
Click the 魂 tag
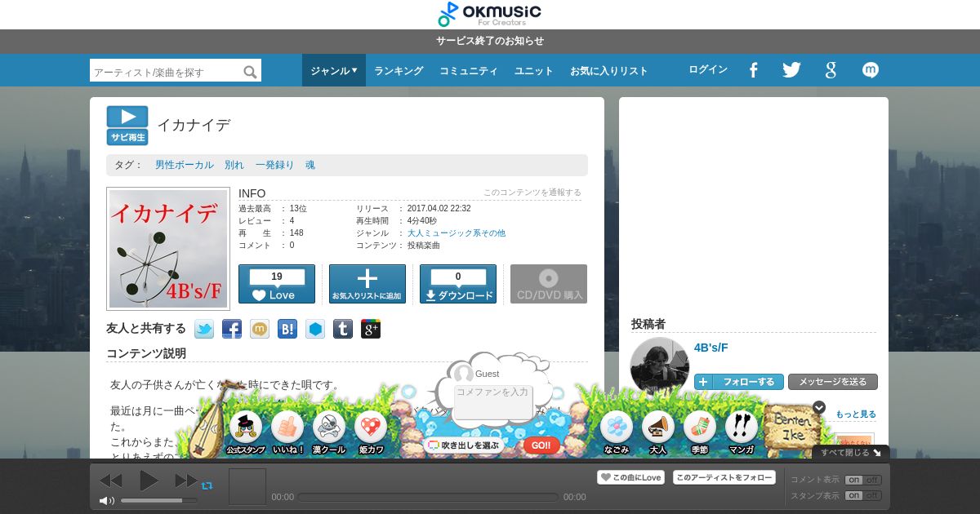pos(310,165)
